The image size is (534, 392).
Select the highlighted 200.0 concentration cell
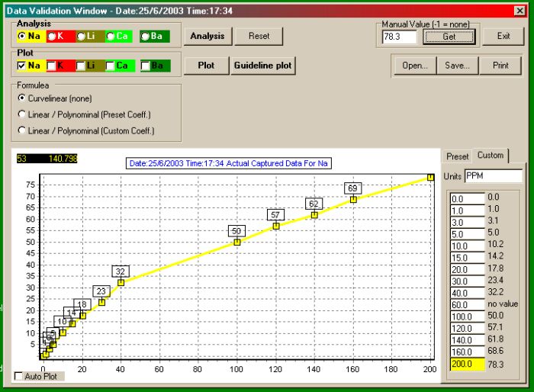464,364
